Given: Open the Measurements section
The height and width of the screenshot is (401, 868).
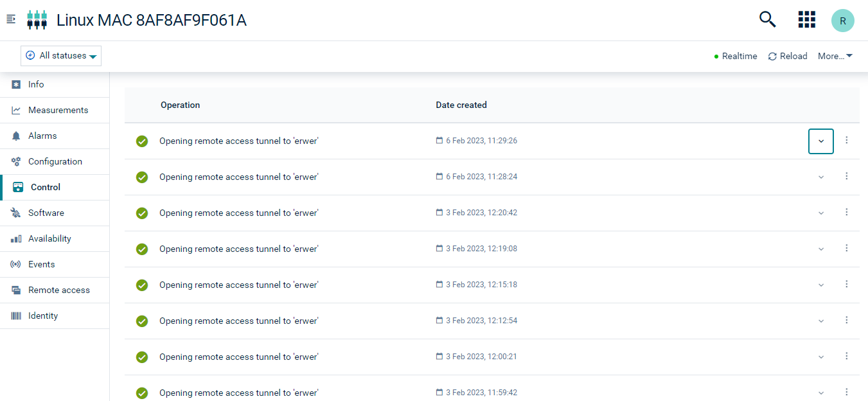Looking at the screenshot, I should tap(58, 110).
